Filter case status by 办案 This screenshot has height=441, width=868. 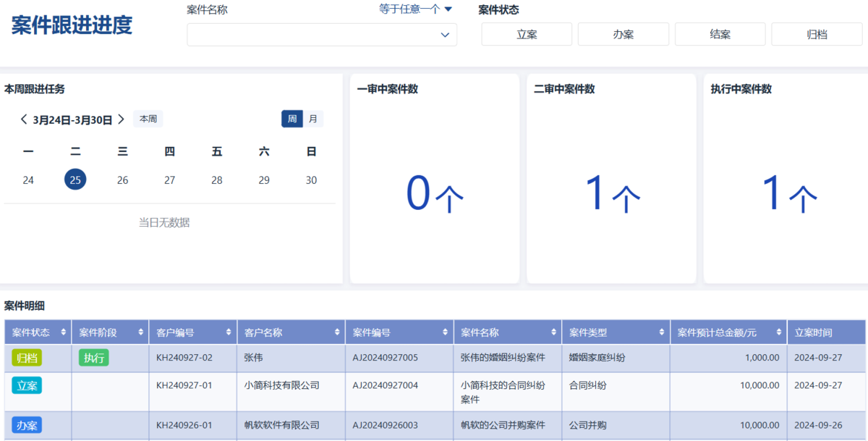click(x=623, y=34)
